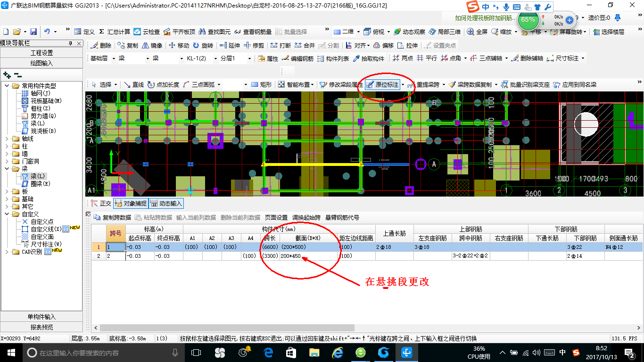Image resolution: width=644 pixels, height=362 pixels.
Task: Click 原位标注 in-place annotation tool
Action: click(383, 84)
